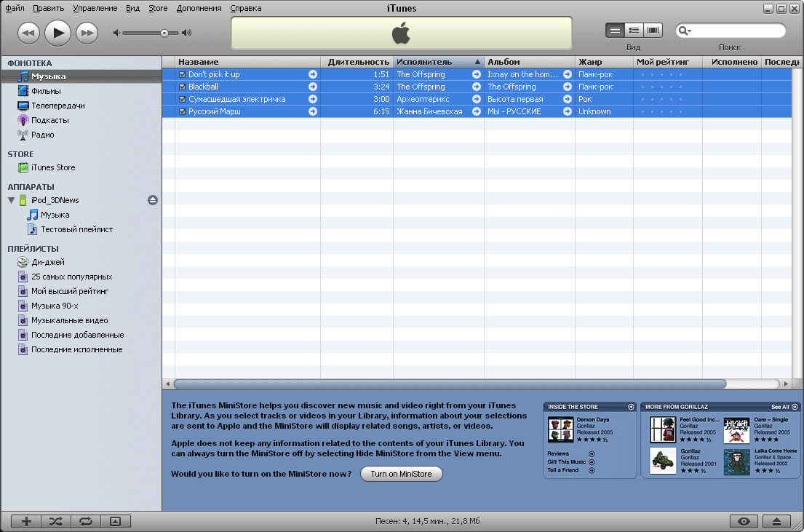Image resolution: width=804 pixels, height=532 pixels.
Task: Open the search magnifier dropdown
Action: (x=685, y=31)
